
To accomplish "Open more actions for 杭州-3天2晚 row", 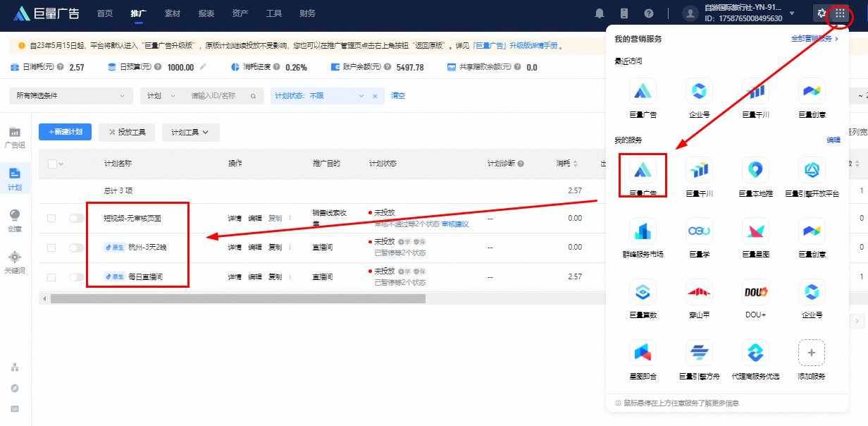I will point(290,247).
